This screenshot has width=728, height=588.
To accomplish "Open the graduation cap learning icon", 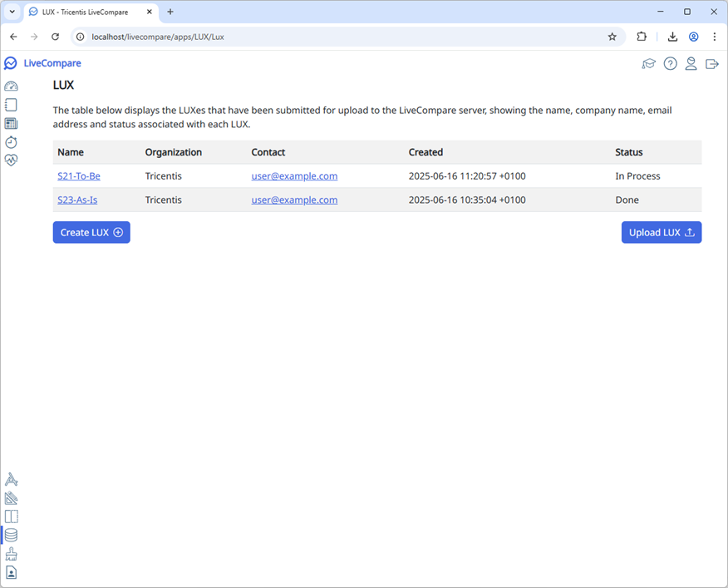I will click(x=649, y=64).
